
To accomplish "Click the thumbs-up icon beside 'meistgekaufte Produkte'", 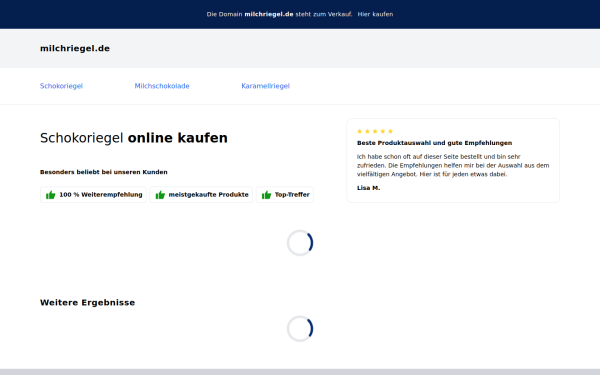I will [x=160, y=195].
